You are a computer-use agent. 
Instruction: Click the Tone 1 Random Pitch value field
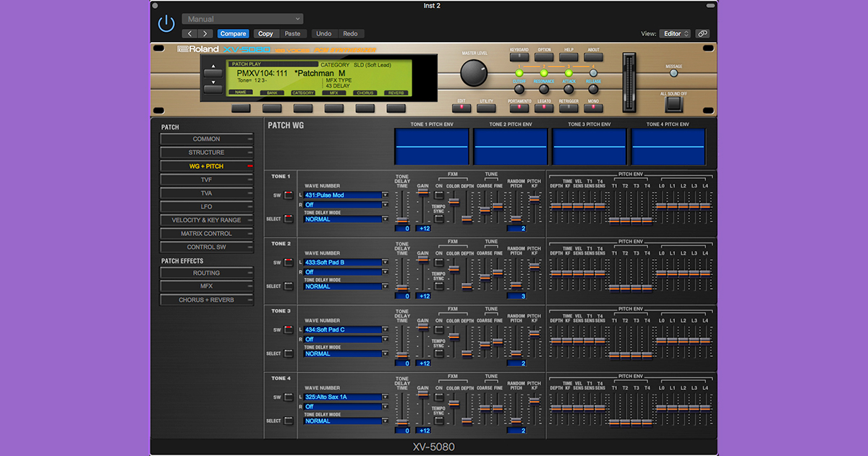(x=516, y=229)
